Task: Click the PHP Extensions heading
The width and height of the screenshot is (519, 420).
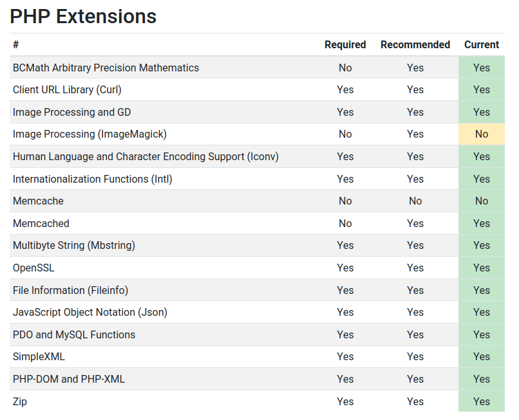Action: [x=83, y=16]
